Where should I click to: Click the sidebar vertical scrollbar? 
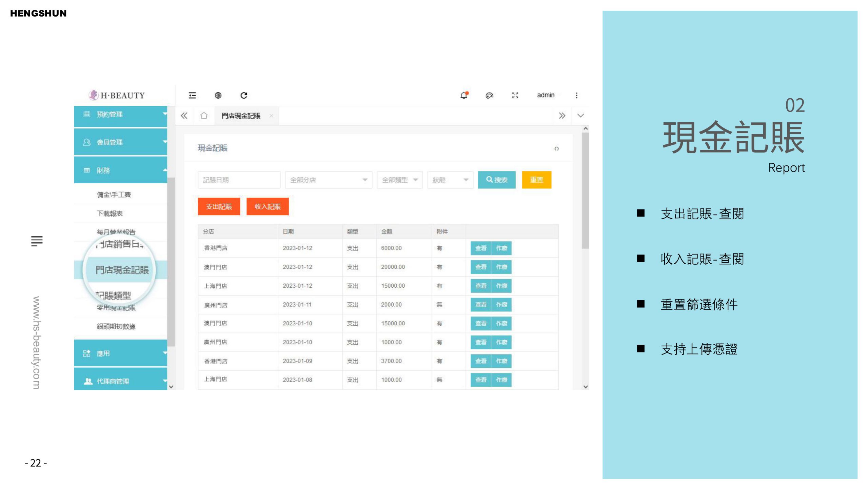[x=172, y=261]
